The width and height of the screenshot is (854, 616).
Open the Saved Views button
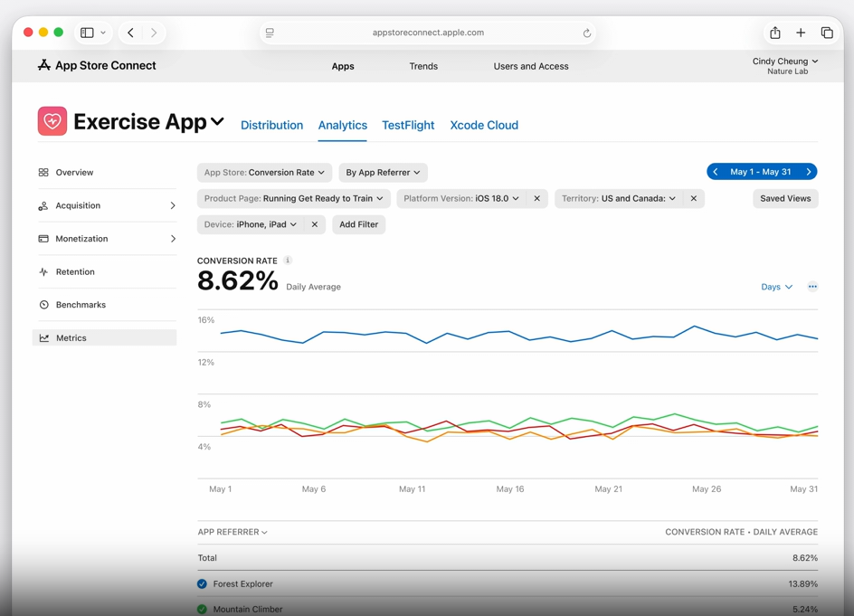click(785, 198)
